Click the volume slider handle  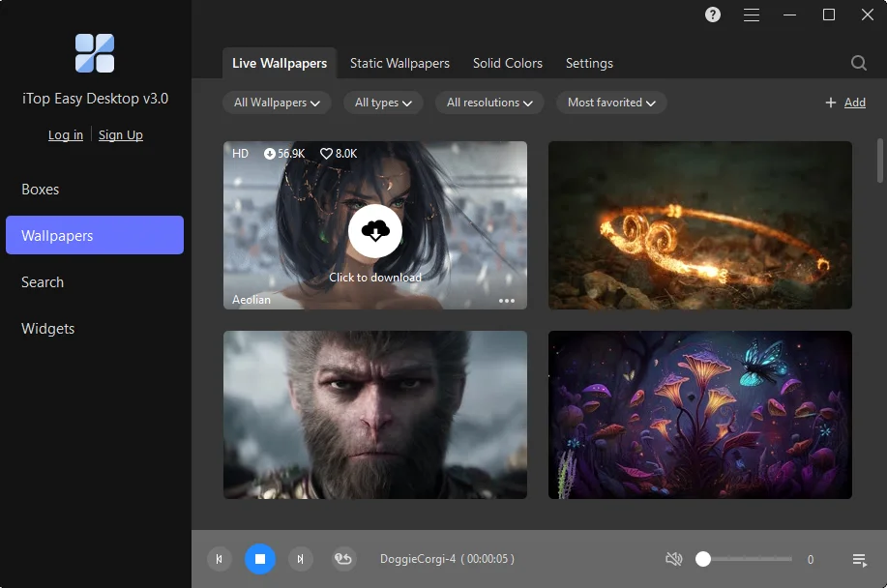[x=703, y=559]
